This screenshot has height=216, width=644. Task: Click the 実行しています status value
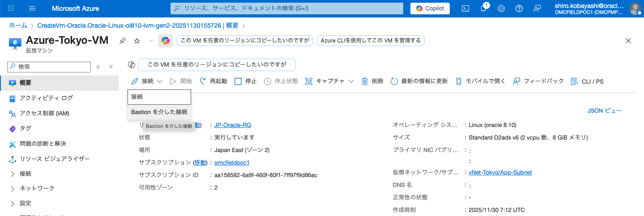pos(235,137)
